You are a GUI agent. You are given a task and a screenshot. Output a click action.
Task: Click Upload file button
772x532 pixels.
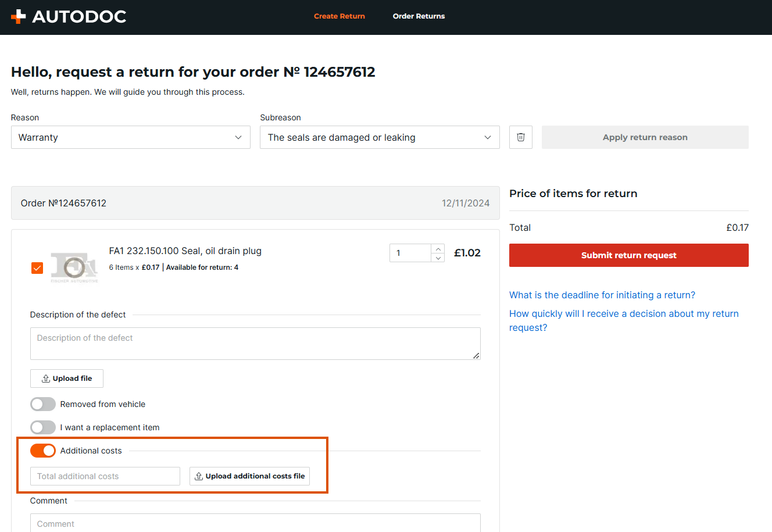(67, 379)
